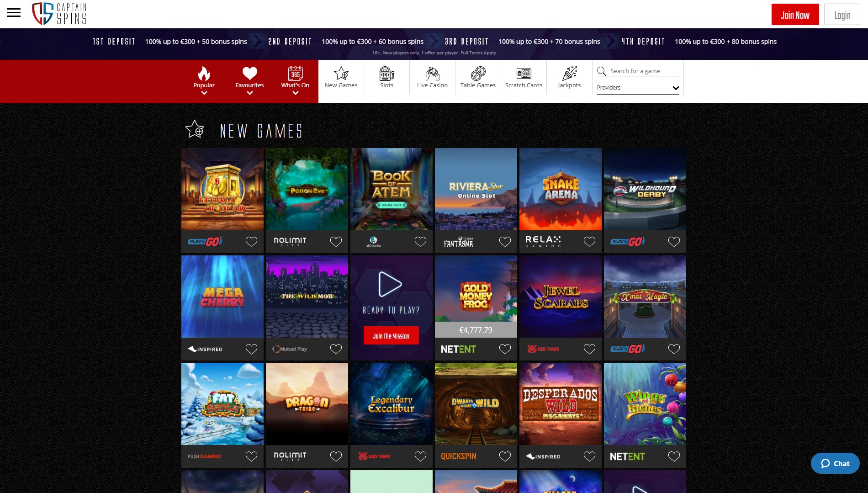Viewport: 868px width, 493px height.
Task: Click Join The Mission button
Action: click(391, 336)
